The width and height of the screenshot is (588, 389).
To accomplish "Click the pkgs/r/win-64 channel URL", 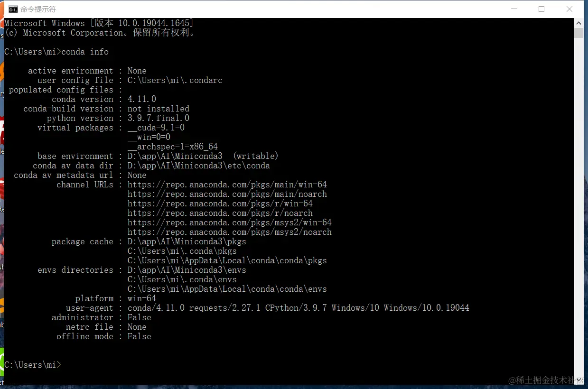I will pos(220,204).
